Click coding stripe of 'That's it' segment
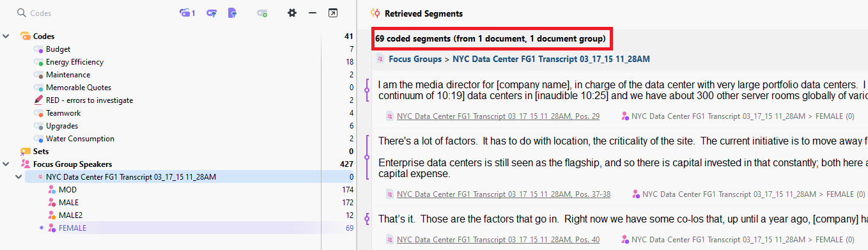This screenshot has height=250, width=868. tap(367, 219)
